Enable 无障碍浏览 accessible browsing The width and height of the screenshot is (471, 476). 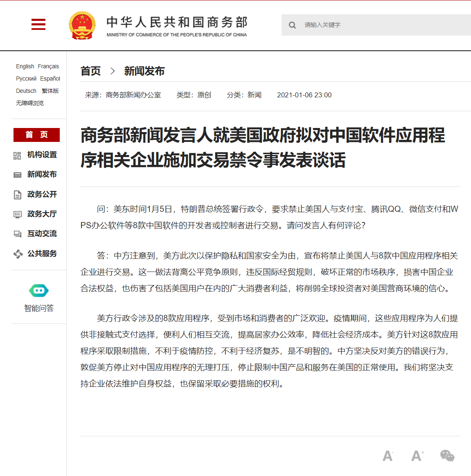30,103
